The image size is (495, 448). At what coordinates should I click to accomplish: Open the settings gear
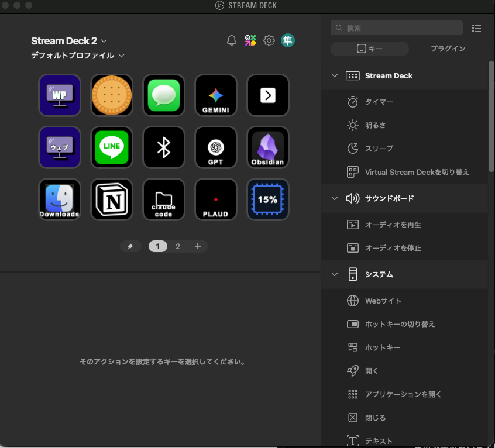click(269, 40)
